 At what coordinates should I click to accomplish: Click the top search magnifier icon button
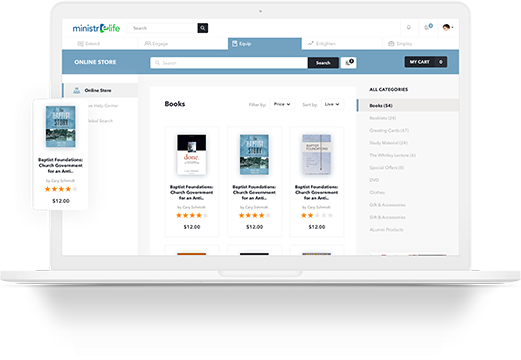[x=203, y=28]
